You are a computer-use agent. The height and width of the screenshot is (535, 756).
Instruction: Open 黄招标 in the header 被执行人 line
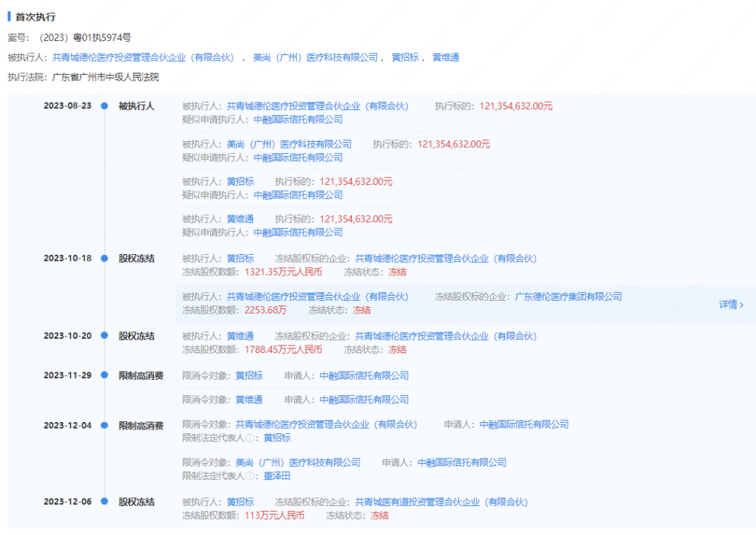(x=405, y=57)
